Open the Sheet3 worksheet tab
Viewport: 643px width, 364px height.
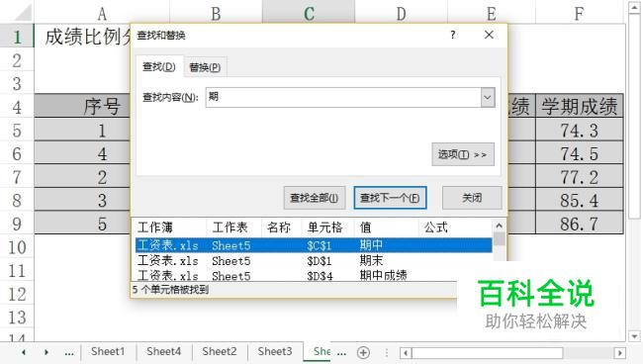275,352
